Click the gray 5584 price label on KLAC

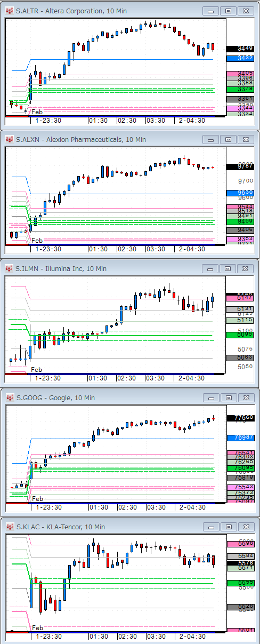[x=240, y=556]
